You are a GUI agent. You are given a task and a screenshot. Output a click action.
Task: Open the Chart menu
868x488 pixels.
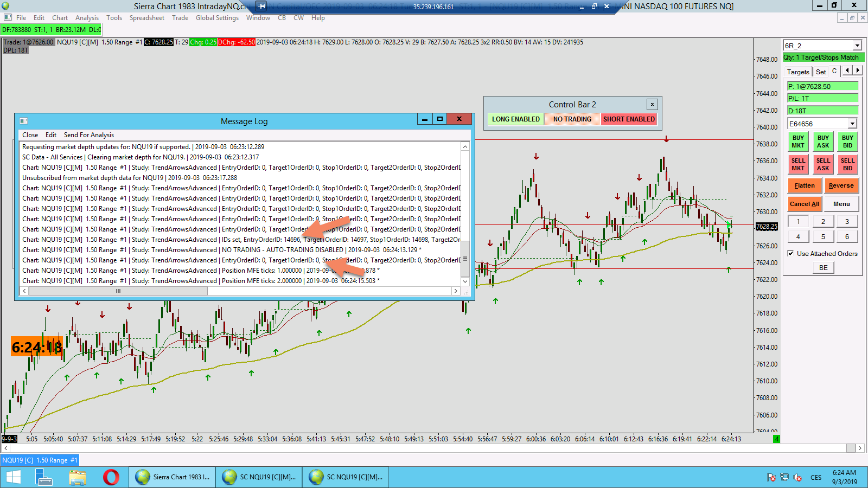(60, 18)
